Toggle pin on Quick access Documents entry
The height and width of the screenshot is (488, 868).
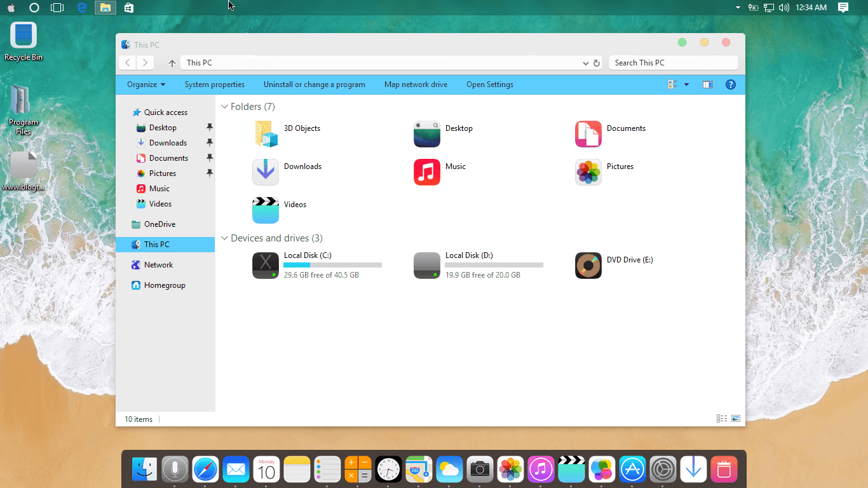coord(210,158)
